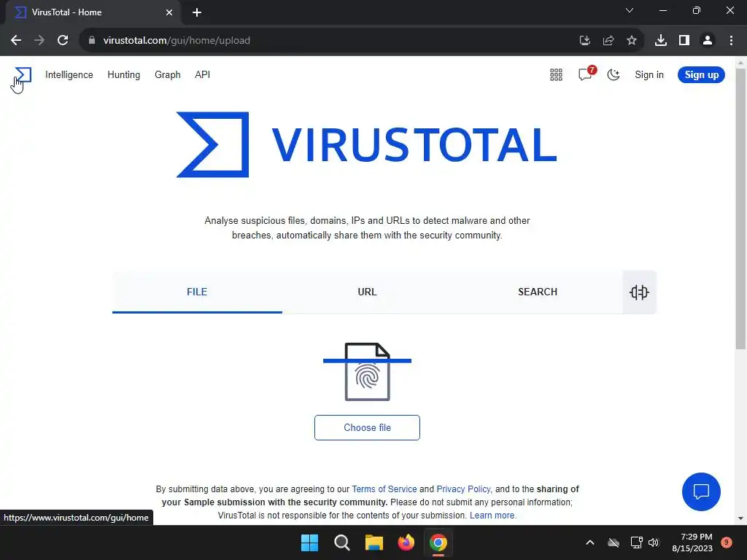Open Firefox from the taskbar
Image resolution: width=747 pixels, height=560 pixels.
406,542
